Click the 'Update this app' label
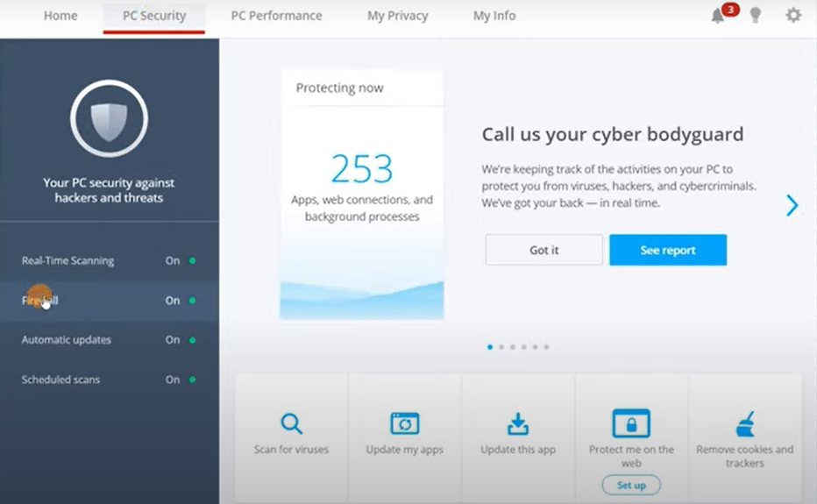Viewport: 817px width, 504px height. 518,450
